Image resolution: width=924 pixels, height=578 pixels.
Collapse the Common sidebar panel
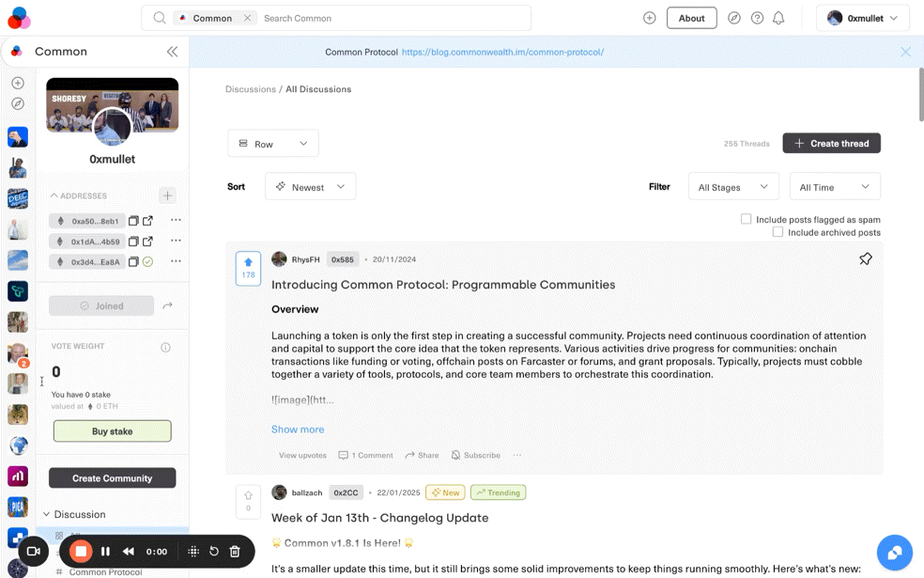(172, 52)
